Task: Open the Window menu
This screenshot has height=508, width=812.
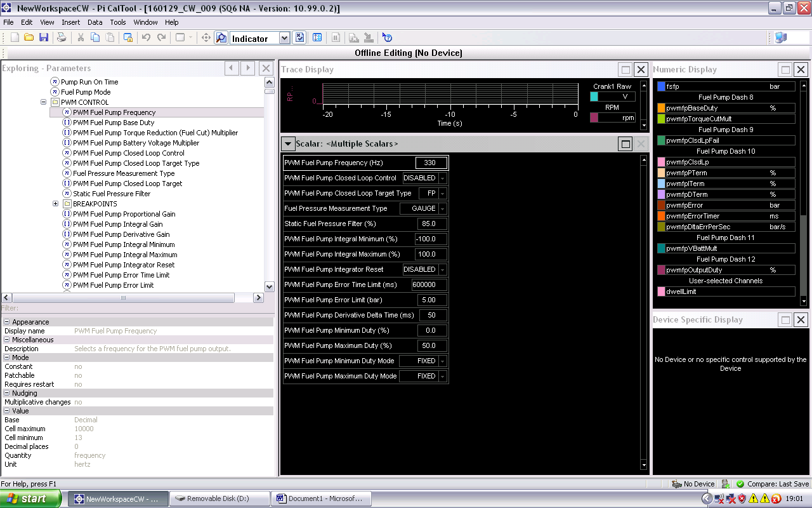Action: pyautogui.click(x=146, y=22)
